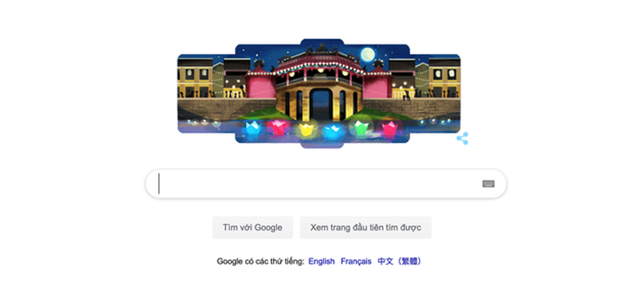
Task: Focus the Google search input field
Action: [326, 184]
